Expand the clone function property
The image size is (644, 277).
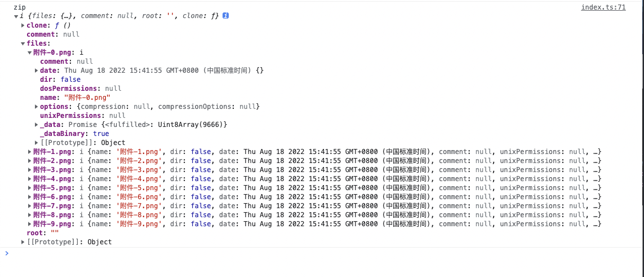[23, 25]
